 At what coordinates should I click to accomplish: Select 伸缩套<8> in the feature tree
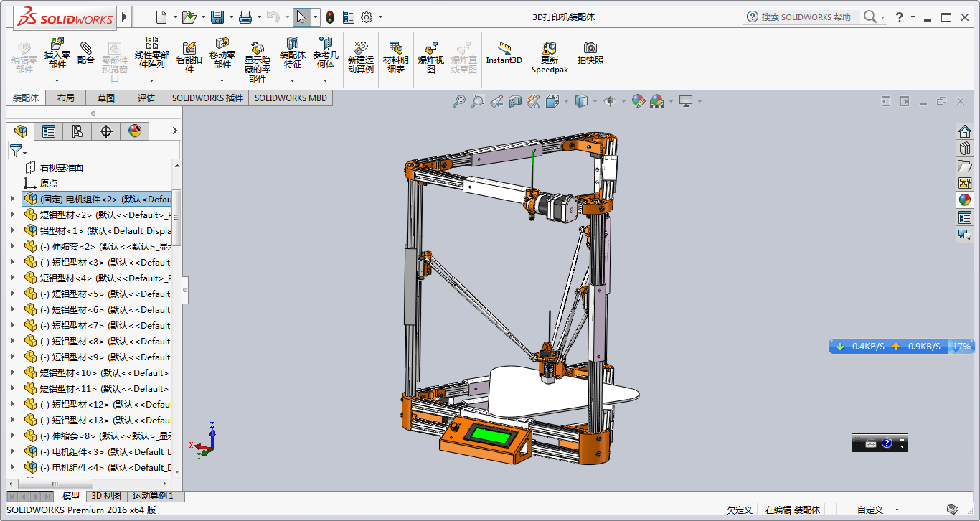coord(79,436)
